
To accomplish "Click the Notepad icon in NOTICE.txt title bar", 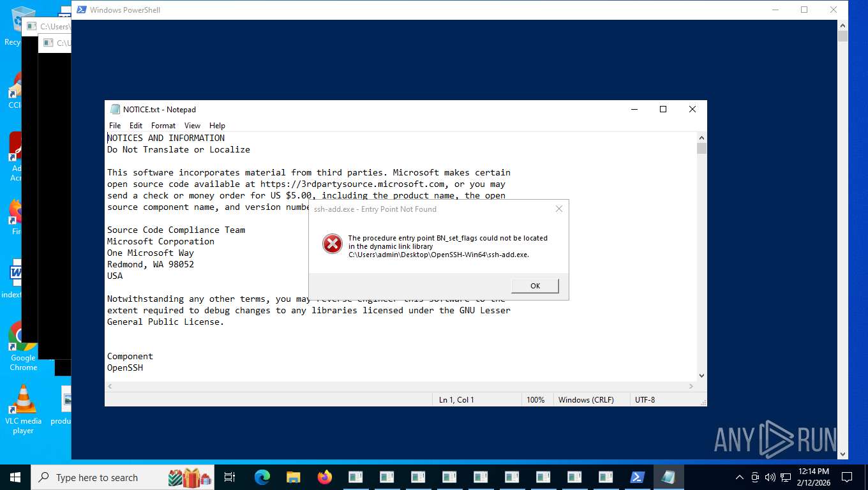I will click(x=115, y=109).
